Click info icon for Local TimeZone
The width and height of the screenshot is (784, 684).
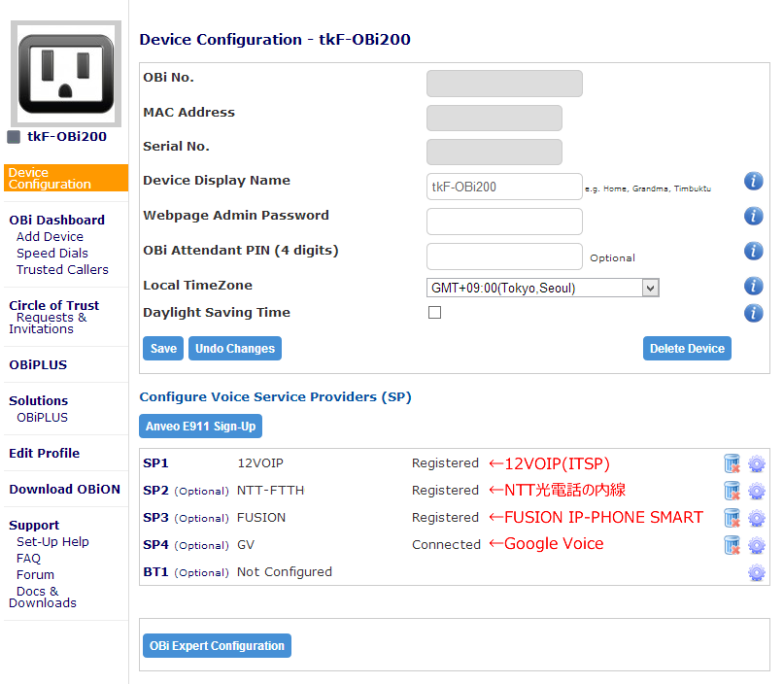(x=753, y=286)
